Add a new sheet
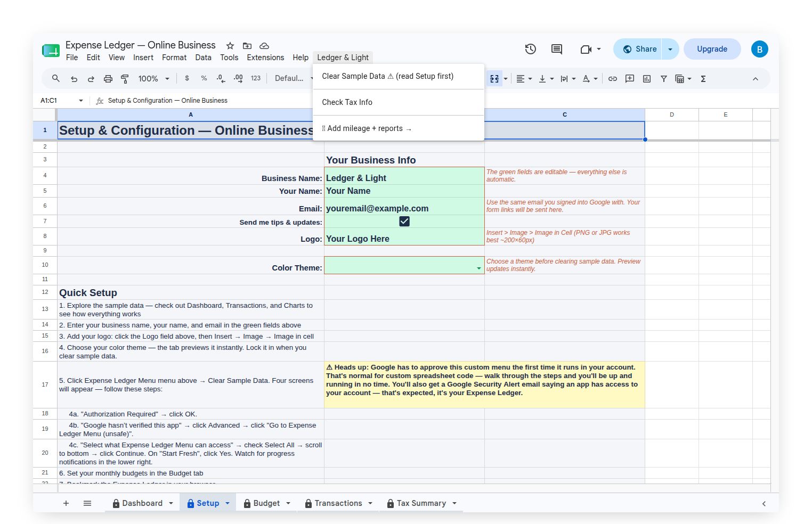The image size is (812, 524). click(x=66, y=503)
